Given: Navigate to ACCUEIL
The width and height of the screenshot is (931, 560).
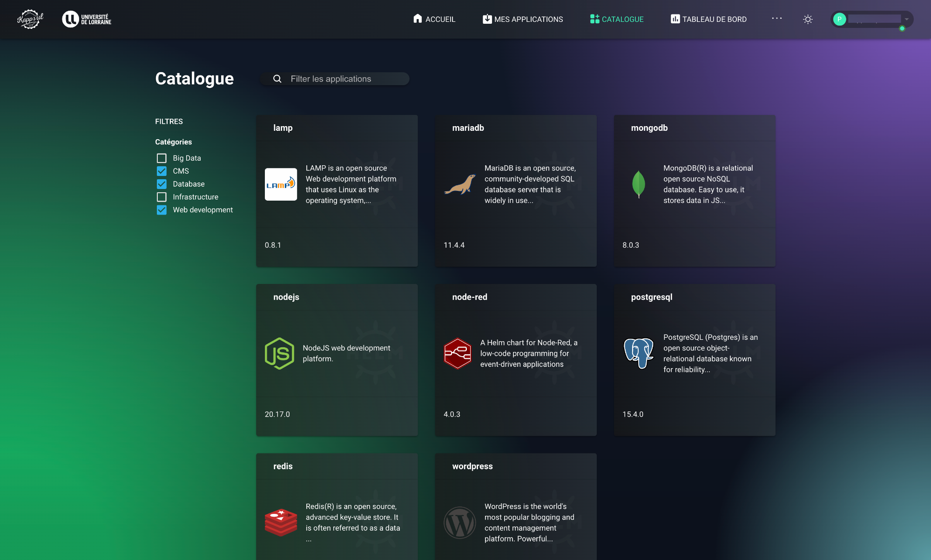Looking at the screenshot, I should tap(433, 19).
